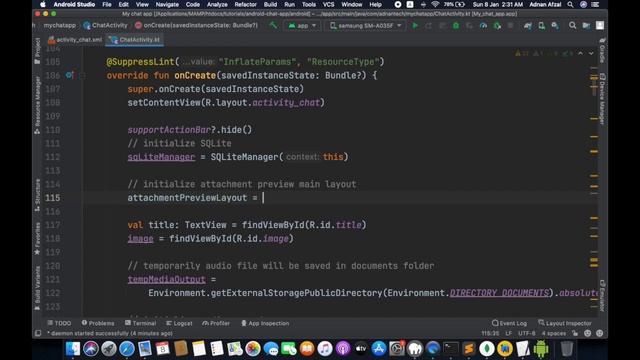Open the VCS menu
640x360 pixels.
329,4
